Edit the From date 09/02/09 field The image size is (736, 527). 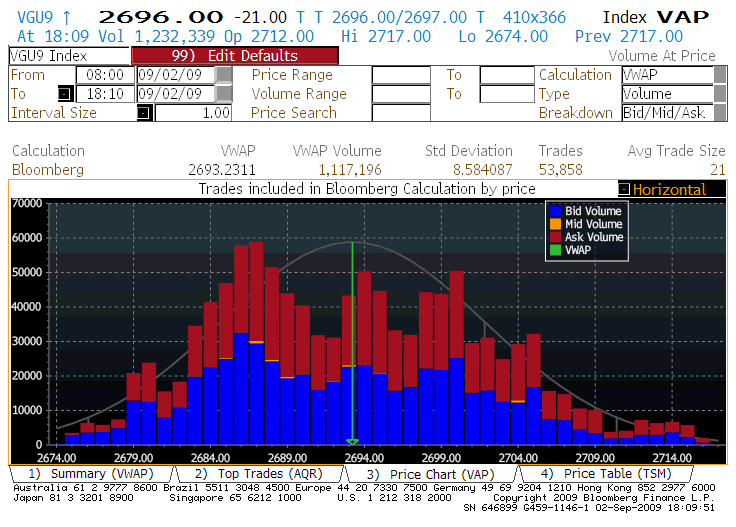click(176, 75)
